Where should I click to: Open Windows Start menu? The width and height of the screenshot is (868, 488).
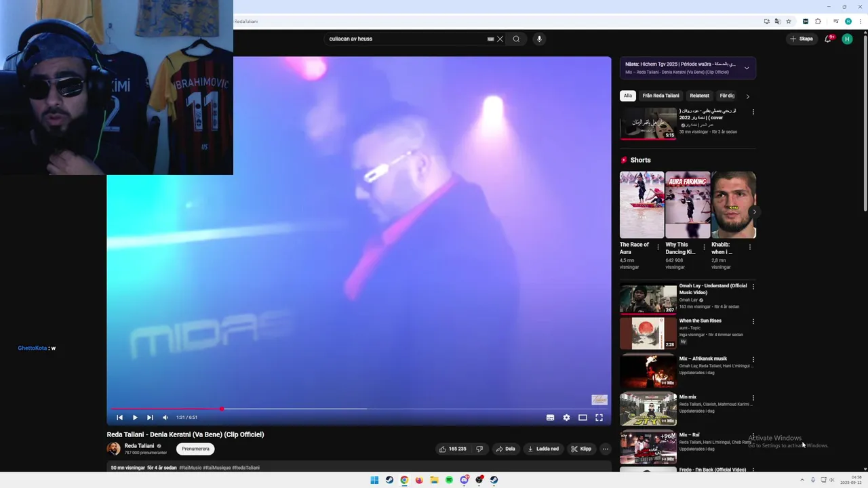374,480
